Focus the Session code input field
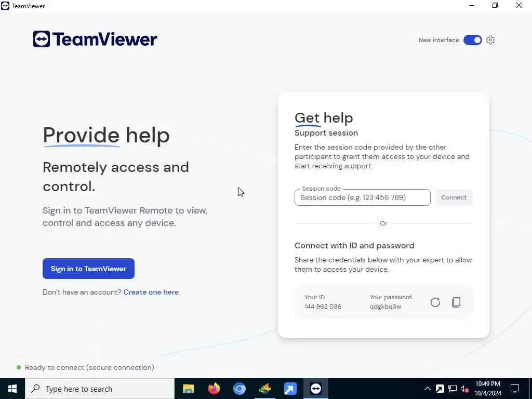The image size is (532, 399). (x=362, y=197)
